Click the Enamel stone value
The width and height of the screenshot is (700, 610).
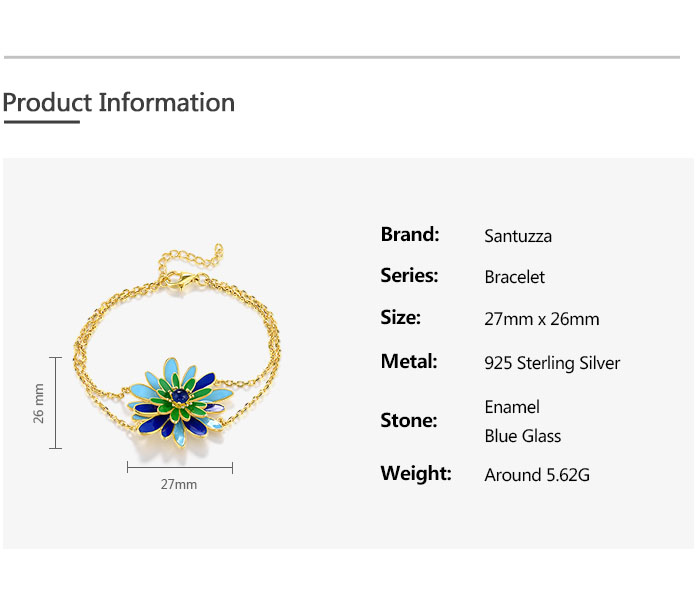click(512, 407)
